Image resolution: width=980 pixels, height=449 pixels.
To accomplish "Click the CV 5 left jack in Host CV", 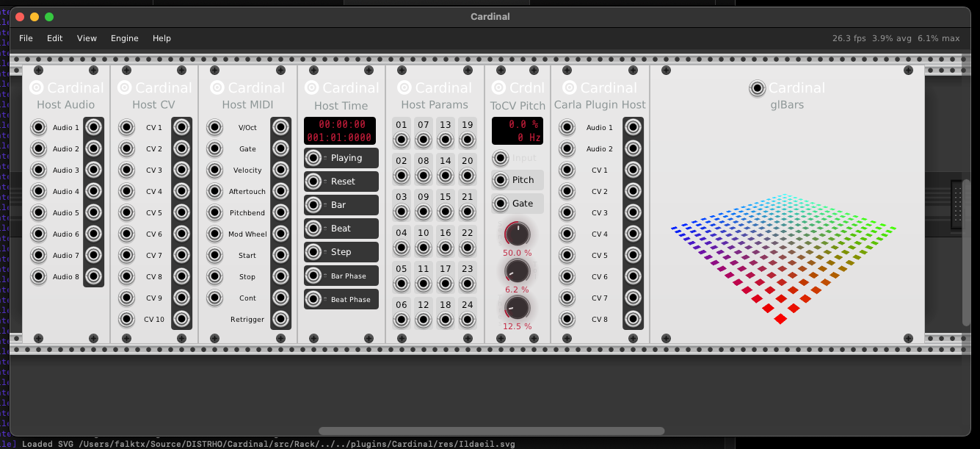I will coord(127,212).
